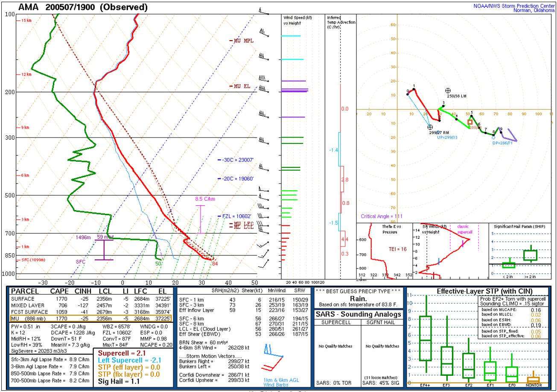The height and width of the screenshot is (392, 557).
Task: Select the purple effective inflow layer bar (1496m)
Action: [x=104, y=250]
